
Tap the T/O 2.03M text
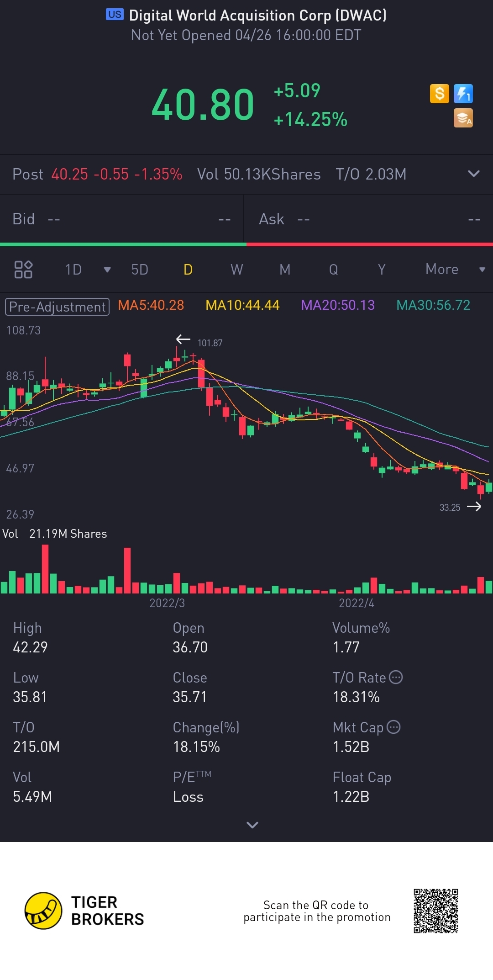click(371, 174)
